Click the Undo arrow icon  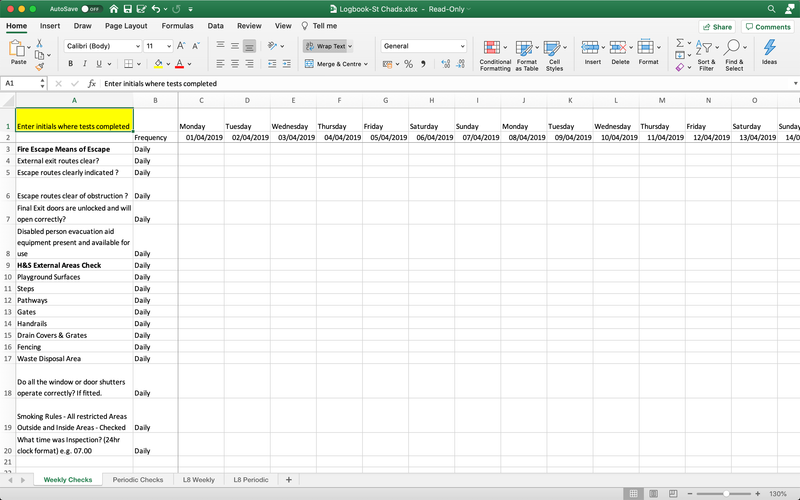156,9
